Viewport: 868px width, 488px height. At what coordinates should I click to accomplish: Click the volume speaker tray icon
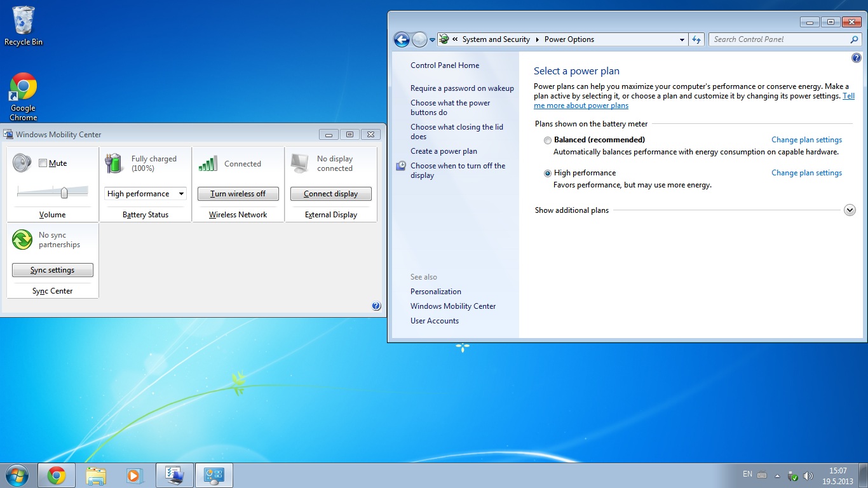(808, 475)
